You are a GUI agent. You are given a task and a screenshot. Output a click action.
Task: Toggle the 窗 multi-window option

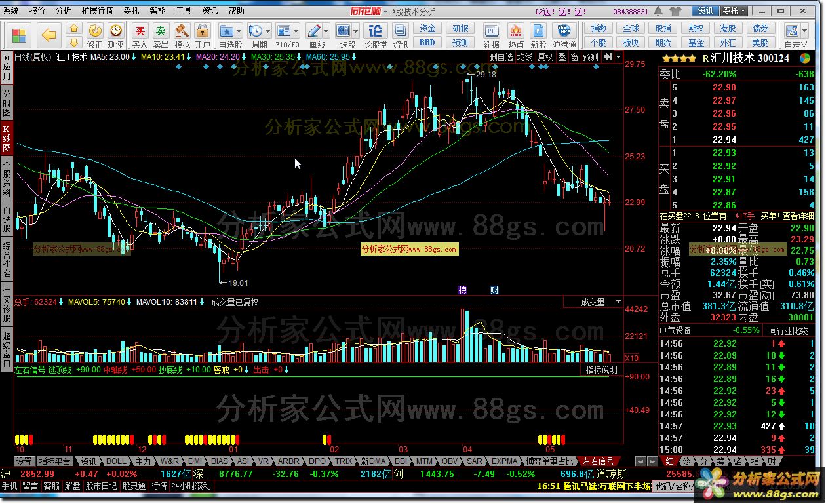pos(574,57)
